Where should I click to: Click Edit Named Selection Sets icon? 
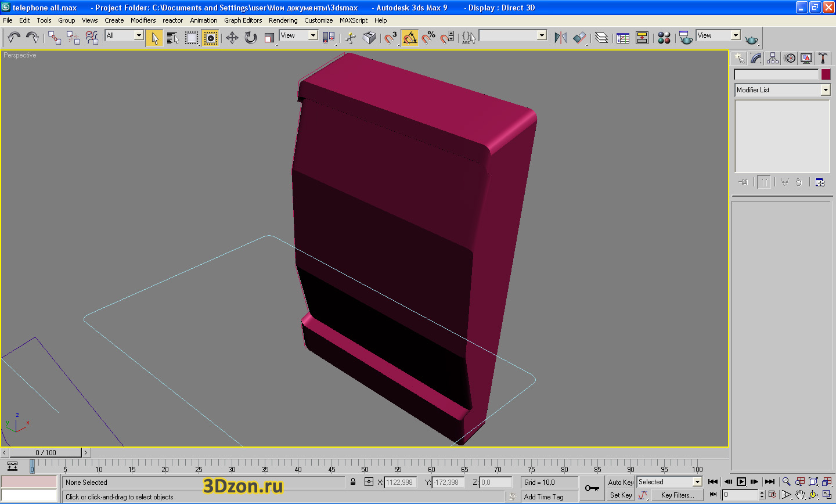pyautogui.click(x=469, y=38)
